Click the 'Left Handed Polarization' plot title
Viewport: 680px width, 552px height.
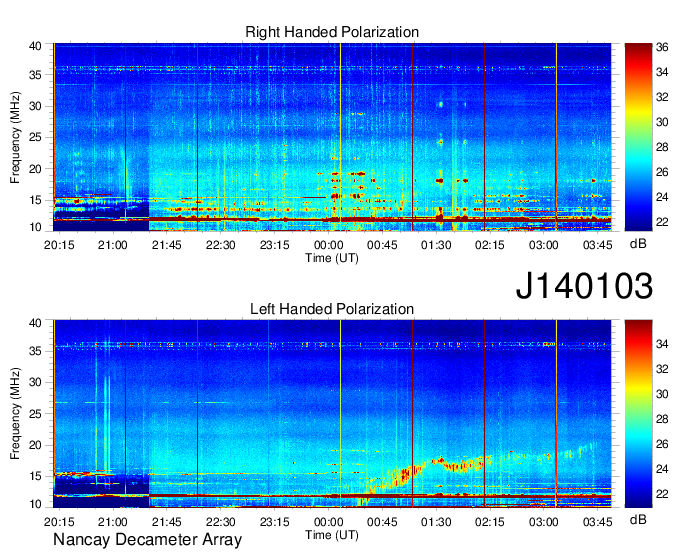coord(332,309)
